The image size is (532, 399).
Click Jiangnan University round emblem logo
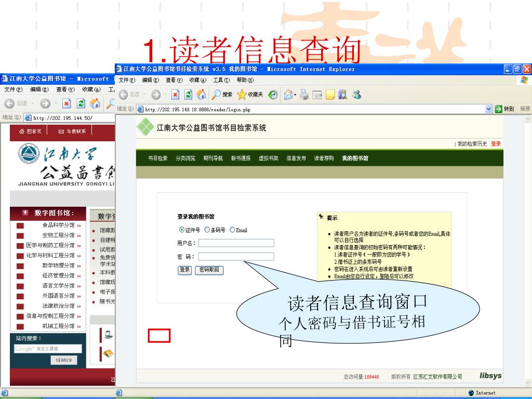pos(29,153)
